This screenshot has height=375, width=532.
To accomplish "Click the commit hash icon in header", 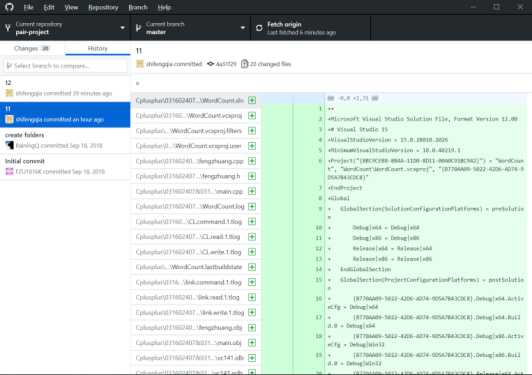I will coord(210,64).
